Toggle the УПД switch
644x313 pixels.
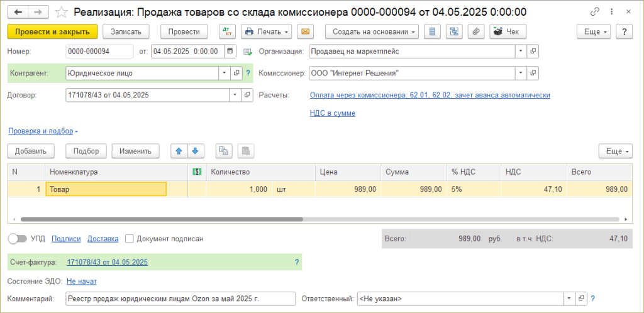coord(18,239)
